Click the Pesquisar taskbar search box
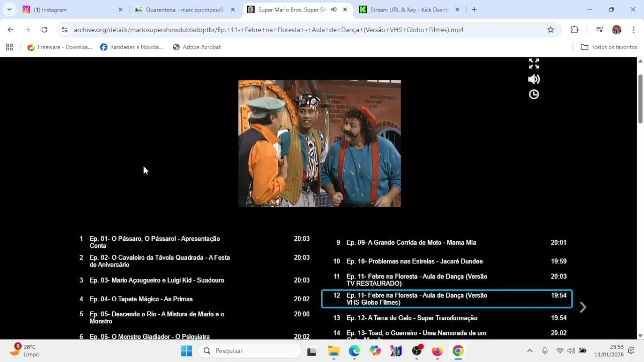Screen dimensions: 644x362 click(x=250, y=351)
